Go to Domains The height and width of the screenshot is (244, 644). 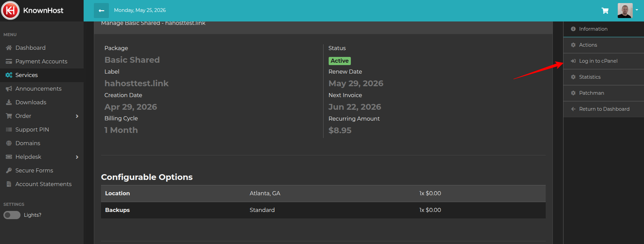point(42,143)
